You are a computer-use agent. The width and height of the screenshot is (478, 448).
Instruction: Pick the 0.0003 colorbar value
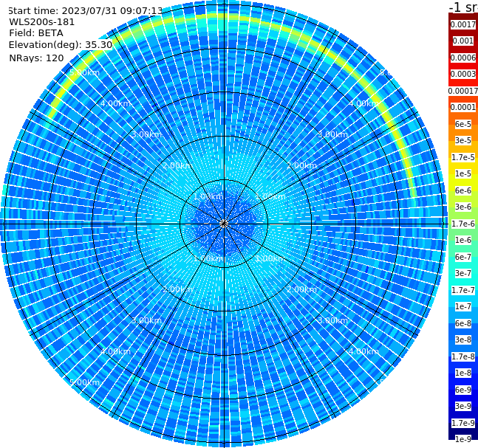coord(463,74)
